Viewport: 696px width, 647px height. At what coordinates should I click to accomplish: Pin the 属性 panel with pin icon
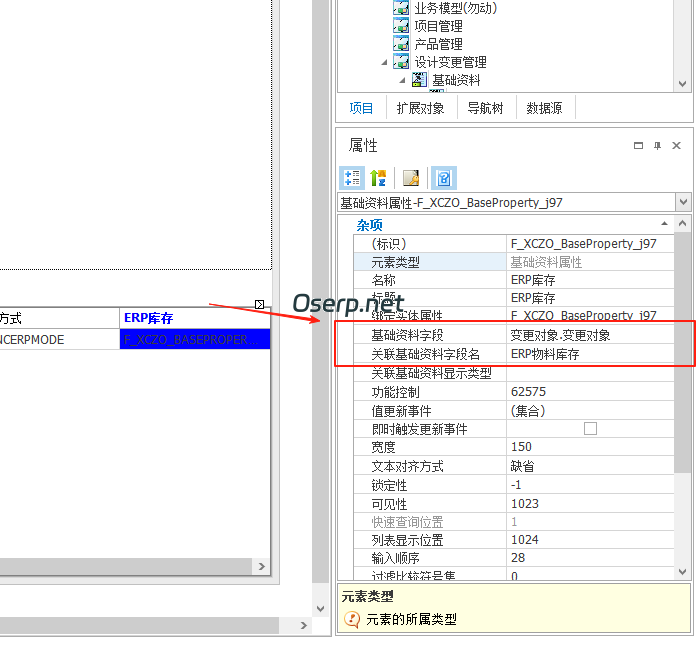657,146
